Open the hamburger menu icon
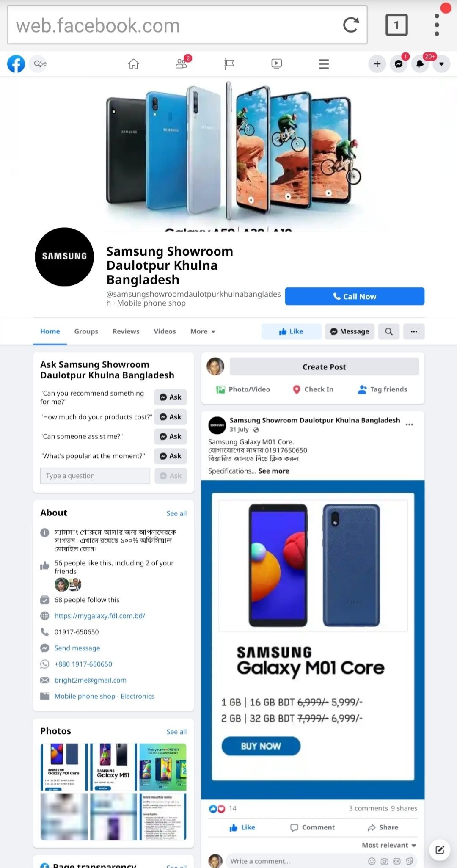The image size is (457, 868). click(324, 64)
